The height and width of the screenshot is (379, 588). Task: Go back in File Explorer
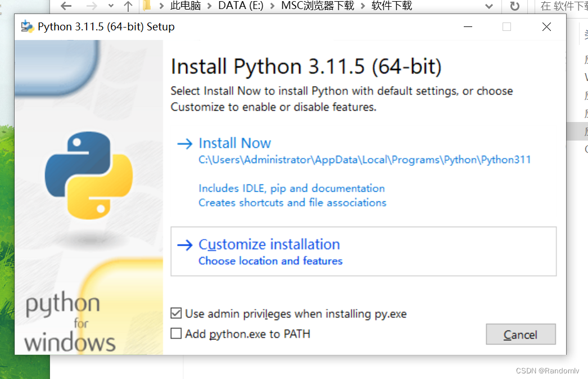point(66,6)
